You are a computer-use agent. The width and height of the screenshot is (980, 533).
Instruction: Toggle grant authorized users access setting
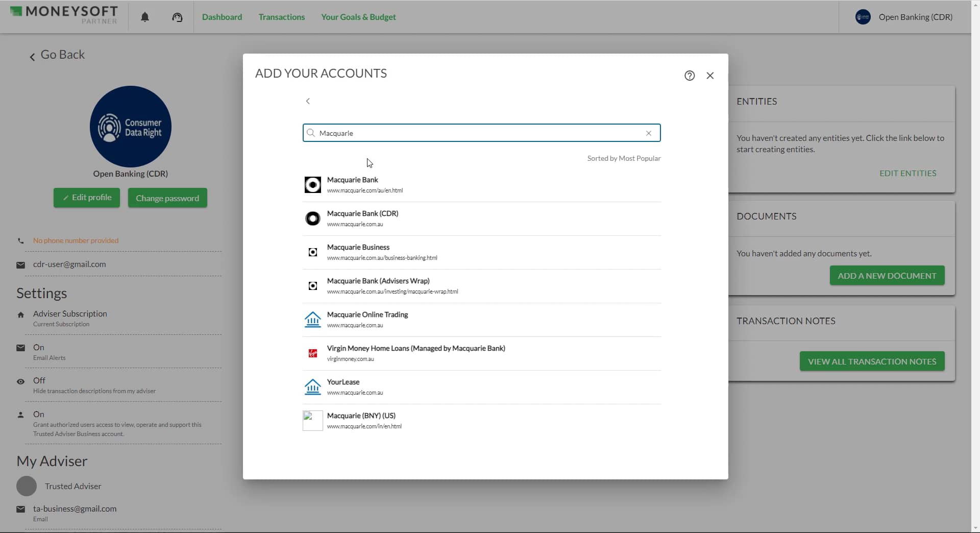pyautogui.click(x=39, y=415)
